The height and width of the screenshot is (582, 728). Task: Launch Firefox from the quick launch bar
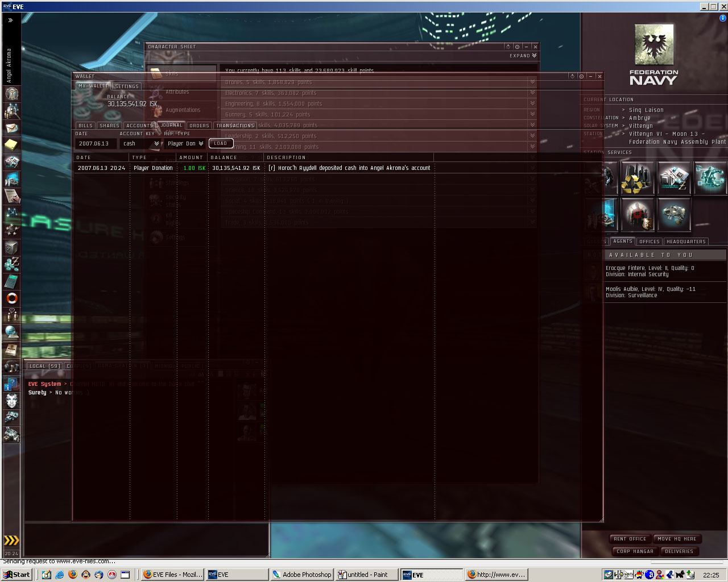click(73, 575)
